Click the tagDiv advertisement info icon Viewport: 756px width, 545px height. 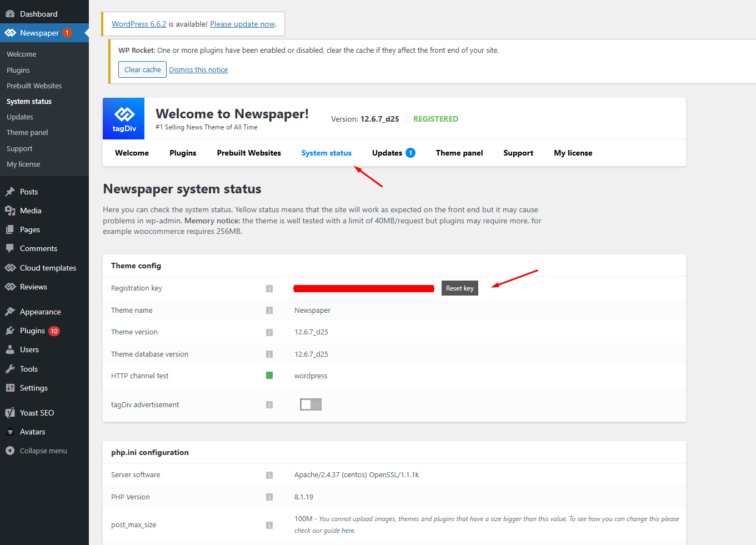pos(269,404)
